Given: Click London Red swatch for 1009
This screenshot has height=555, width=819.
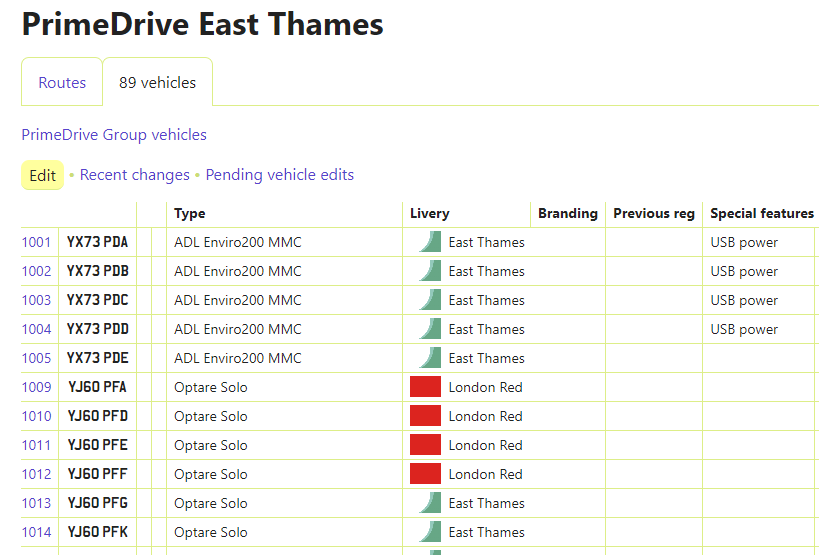Looking at the screenshot, I should click(x=425, y=387).
